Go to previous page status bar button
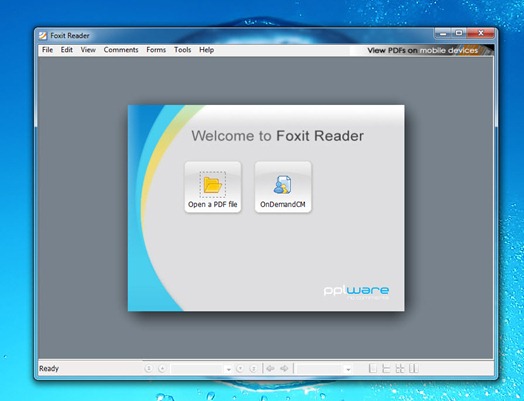 pos(162,368)
